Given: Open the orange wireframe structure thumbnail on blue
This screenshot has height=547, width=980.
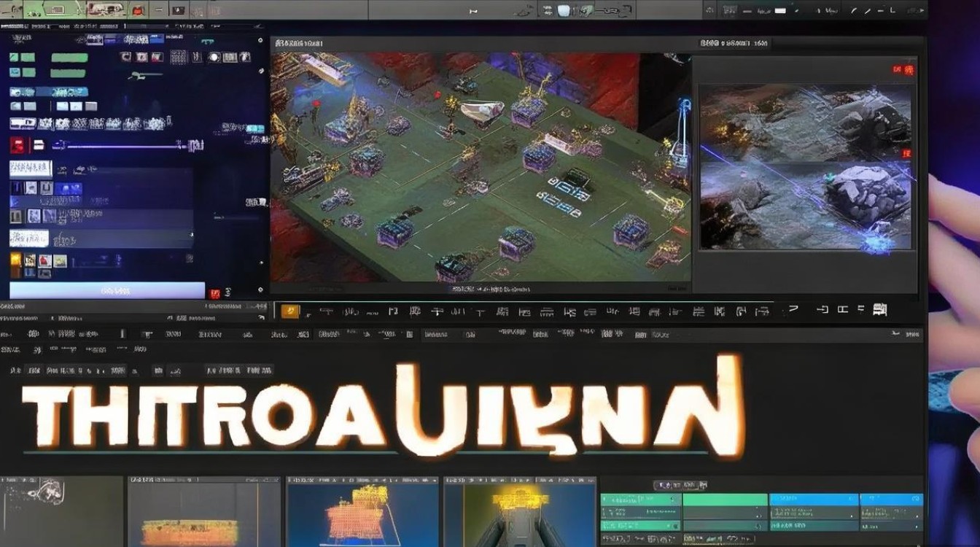Looking at the screenshot, I should 363,511.
